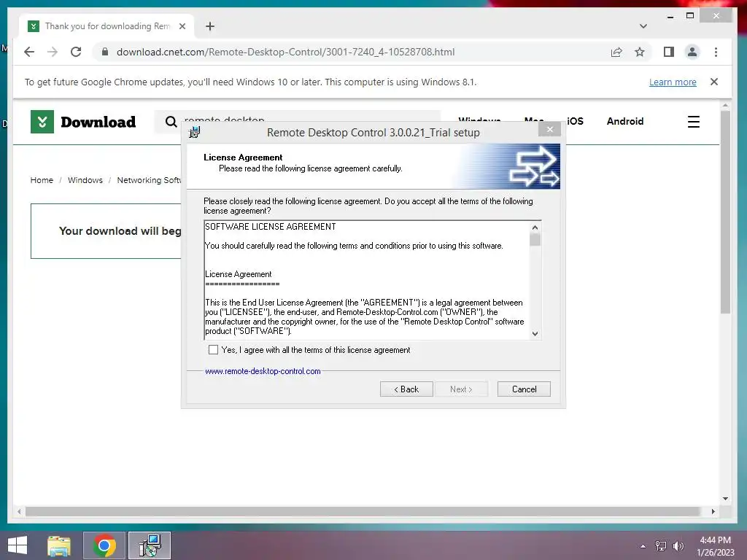
Task: Open the iOS category
Action: point(575,121)
